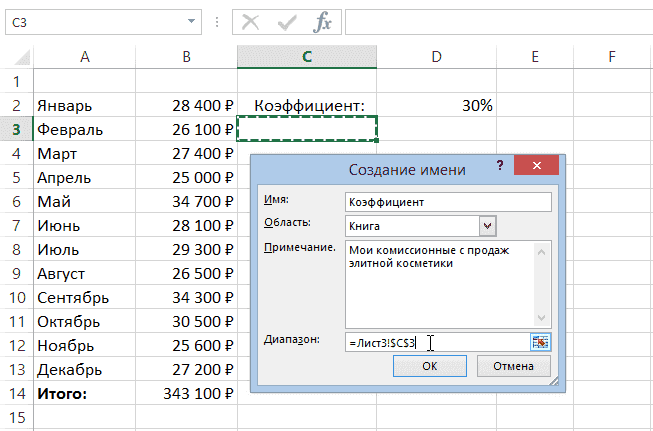653x431 pixels.
Task: Click the cell with value 34 700 ₽
Action: 186,202
